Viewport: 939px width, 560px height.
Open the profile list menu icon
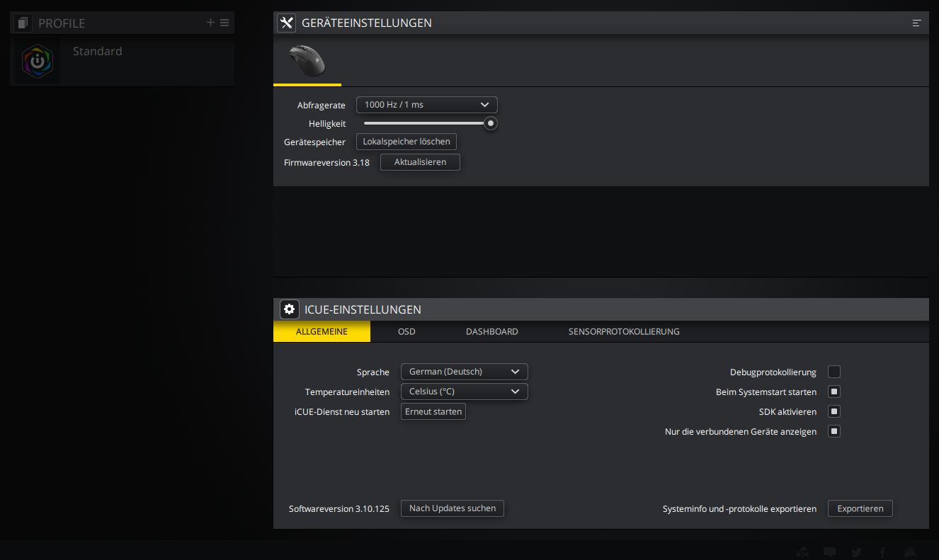224,23
